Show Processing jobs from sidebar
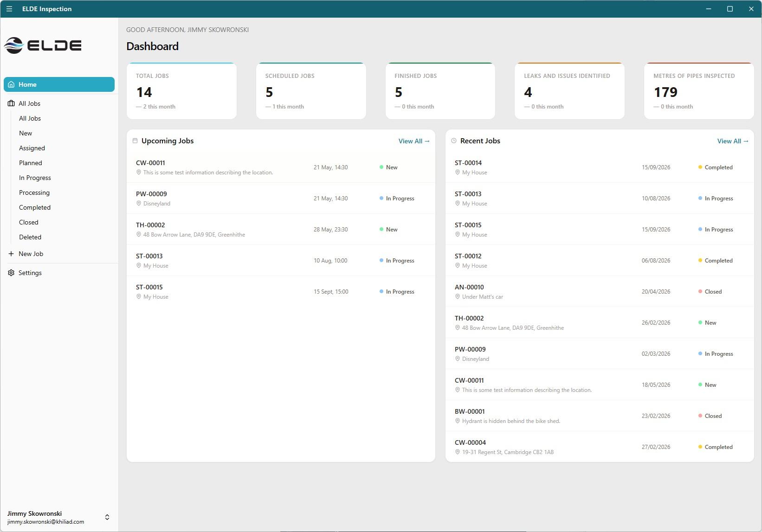Viewport: 762px width, 532px height. [x=34, y=192]
